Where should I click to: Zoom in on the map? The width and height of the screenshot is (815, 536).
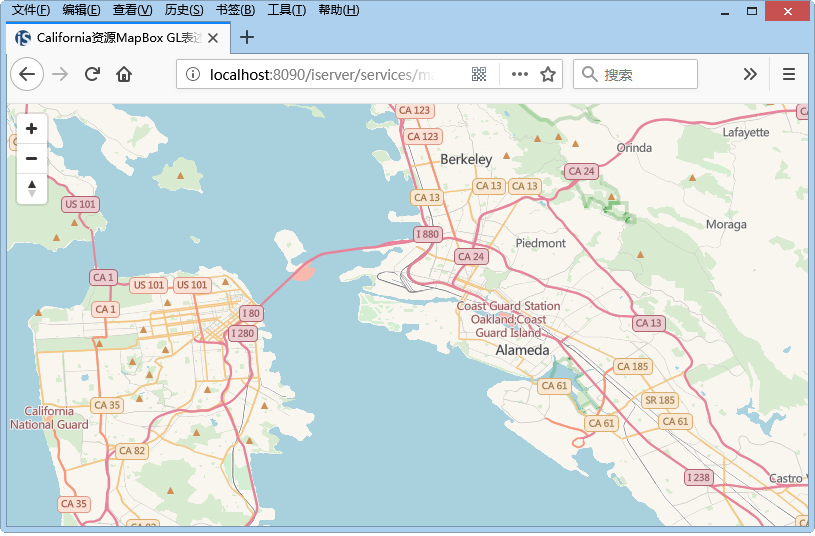pyautogui.click(x=32, y=129)
